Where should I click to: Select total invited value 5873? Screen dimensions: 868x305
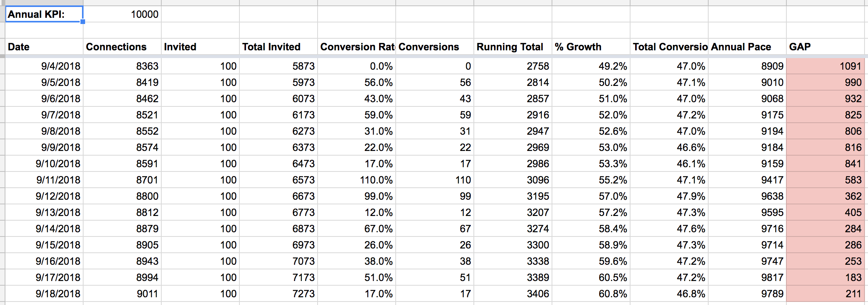[x=279, y=66]
